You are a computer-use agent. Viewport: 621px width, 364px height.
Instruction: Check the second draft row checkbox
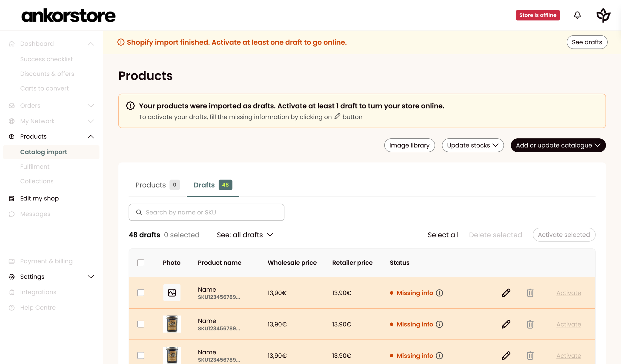(141, 324)
